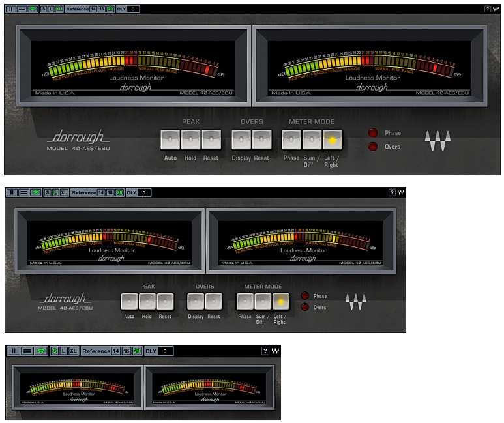504x423 pixels.
Task: Click Phase indicator LED in L-size plugin
Action: 304,296
